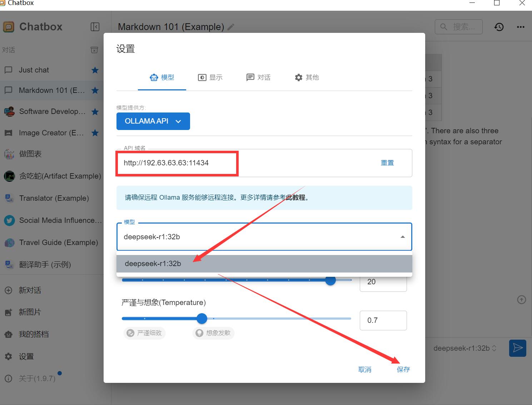Image resolution: width=532 pixels, height=405 pixels.
Task: Open the history clock icon in header
Action: pyautogui.click(x=499, y=27)
